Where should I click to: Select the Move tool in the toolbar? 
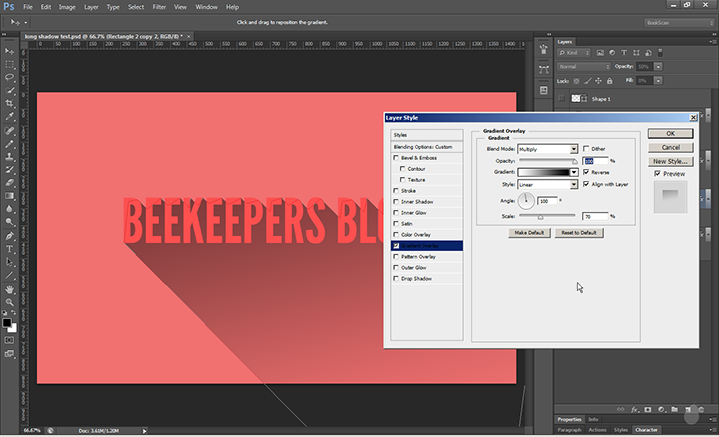(x=10, y=50)
